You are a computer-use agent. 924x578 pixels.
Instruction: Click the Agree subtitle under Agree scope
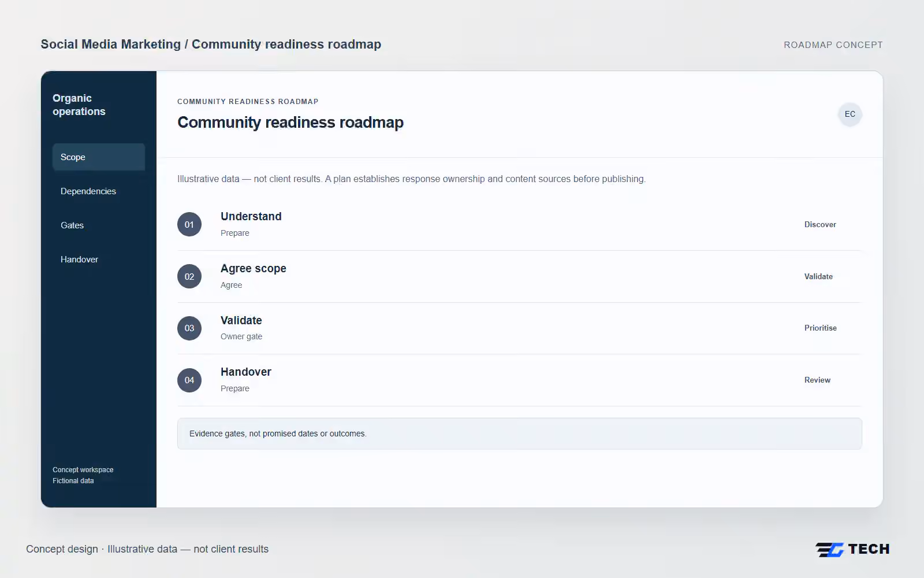232,285
